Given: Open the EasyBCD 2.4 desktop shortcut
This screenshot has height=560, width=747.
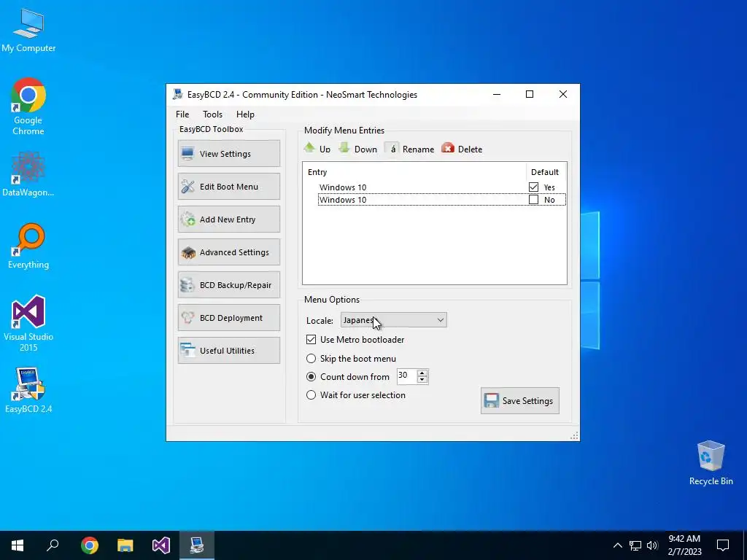Looking at the screenshot, I should click(28, 390).
